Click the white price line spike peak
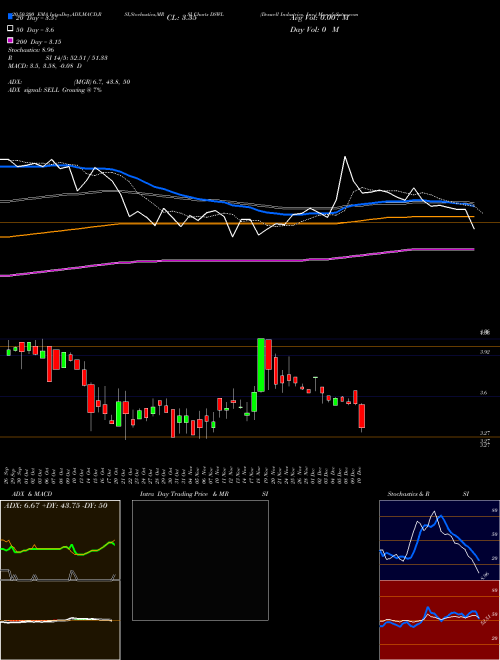The image size is (500, 660). pos(345,157)
